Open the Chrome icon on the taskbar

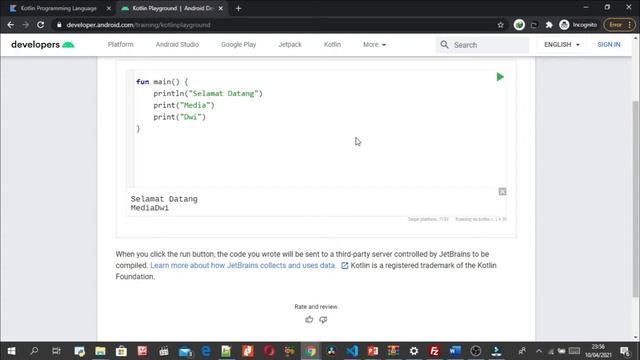(311, 351)
